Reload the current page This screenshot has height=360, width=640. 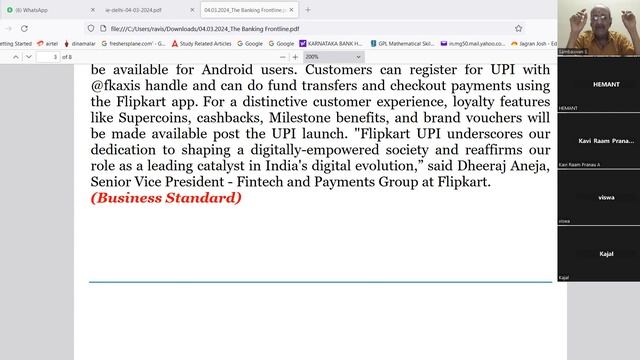[x=24, y=29]
